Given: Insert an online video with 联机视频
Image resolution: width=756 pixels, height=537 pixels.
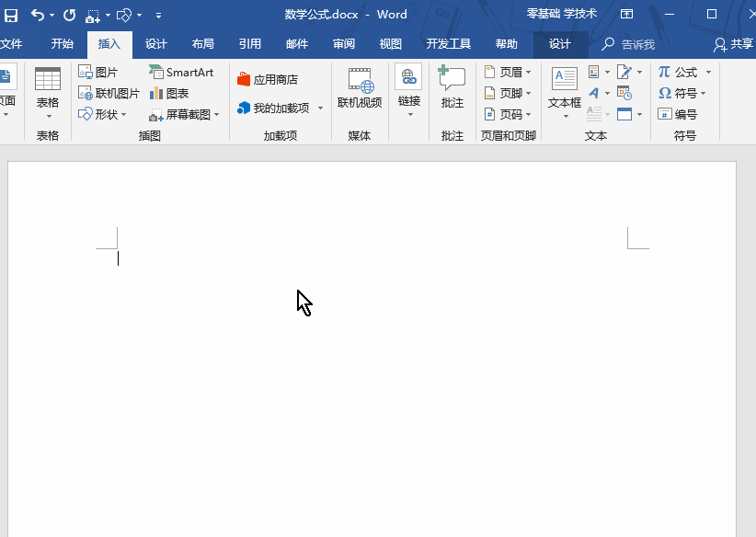Looking at the screenshot, I should (360, 87).
